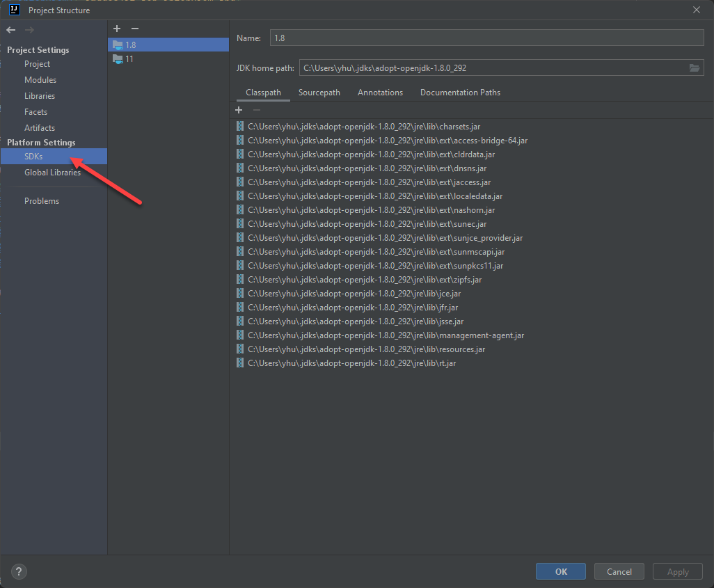
Task: Select the cldrdata.jar entry
Action: pos(365,154)
